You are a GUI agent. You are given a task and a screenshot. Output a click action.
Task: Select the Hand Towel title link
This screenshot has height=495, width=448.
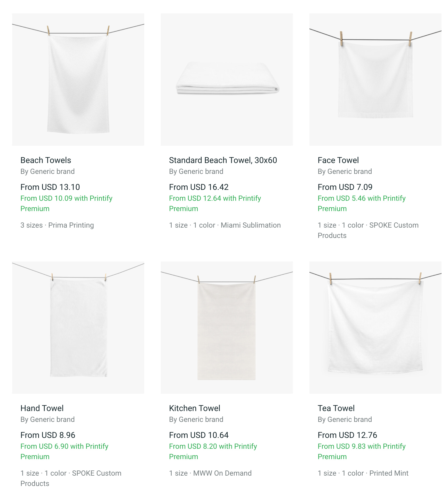pyautogui.click(x=42, y=408)
